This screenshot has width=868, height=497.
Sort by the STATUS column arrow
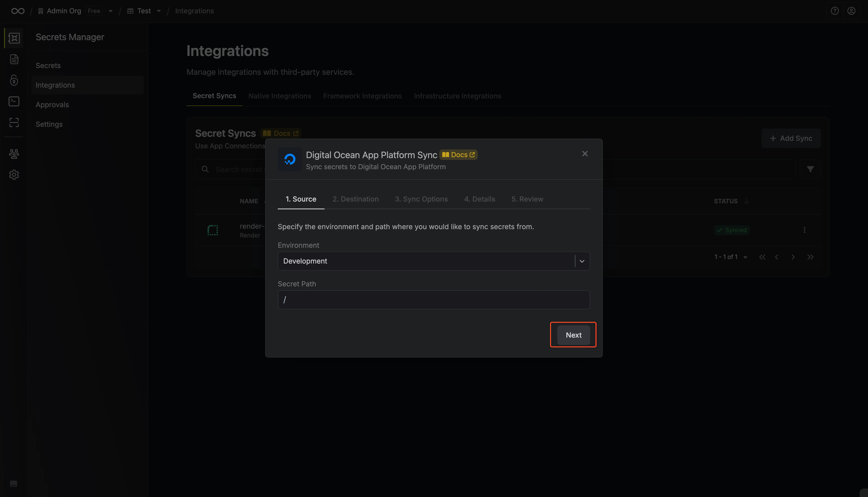(747, 201)
